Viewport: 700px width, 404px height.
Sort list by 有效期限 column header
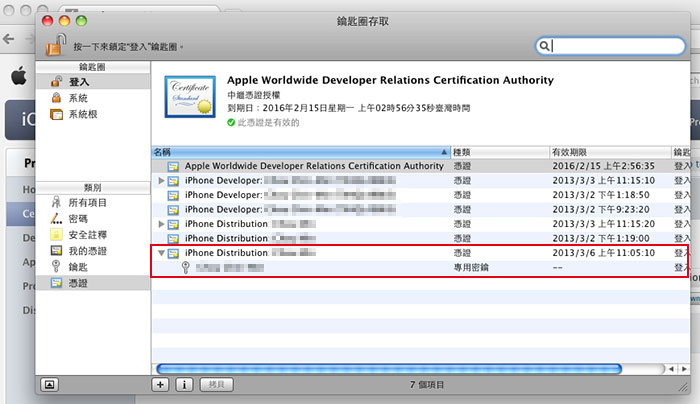tap(610, 152)
